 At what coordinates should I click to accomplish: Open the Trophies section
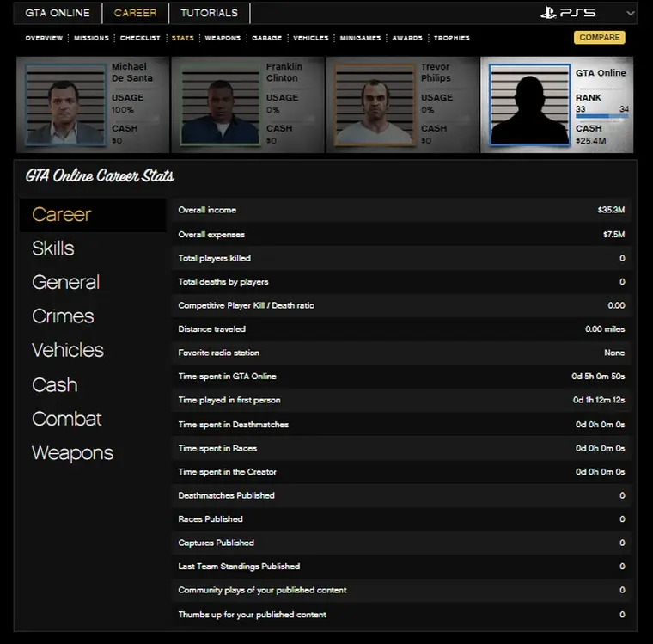point(451,38)
